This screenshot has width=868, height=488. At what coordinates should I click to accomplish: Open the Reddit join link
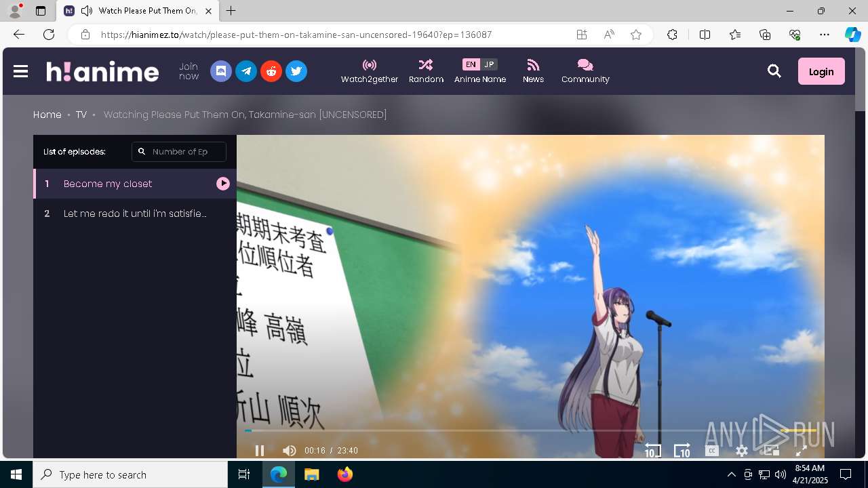[x=271, y=71]
